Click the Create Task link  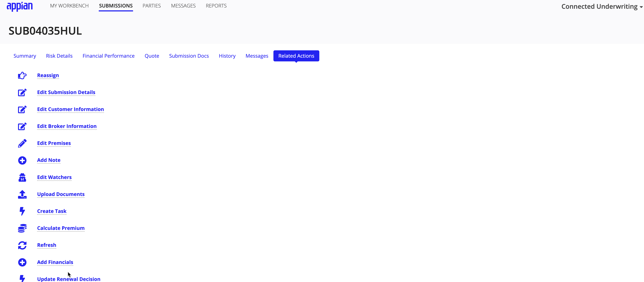(52, 211)
